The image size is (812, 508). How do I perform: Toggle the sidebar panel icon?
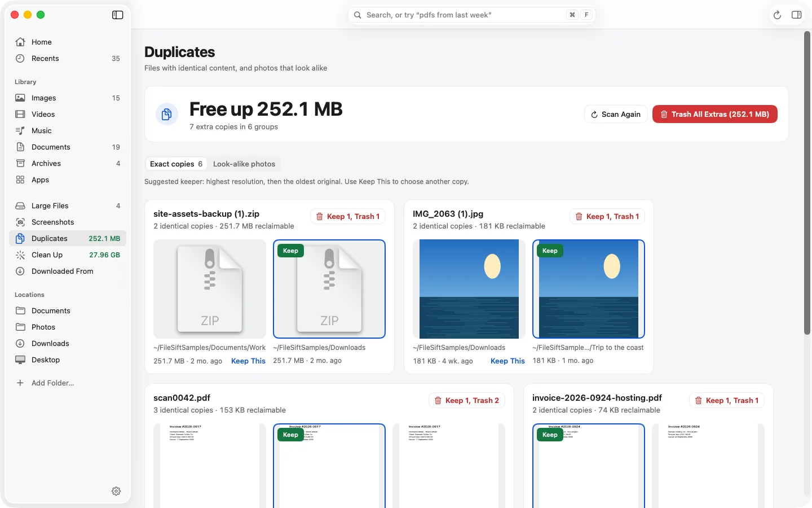117,15
